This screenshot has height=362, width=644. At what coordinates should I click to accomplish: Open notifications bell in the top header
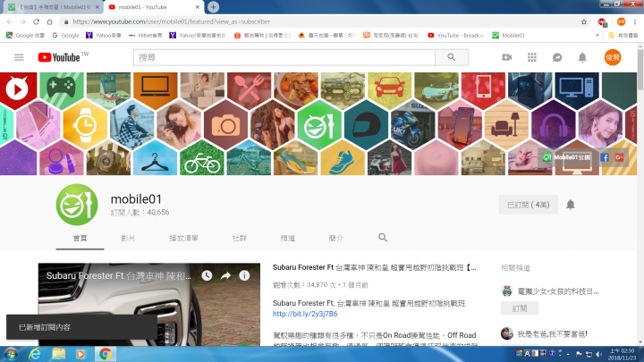tap(582, 57)
